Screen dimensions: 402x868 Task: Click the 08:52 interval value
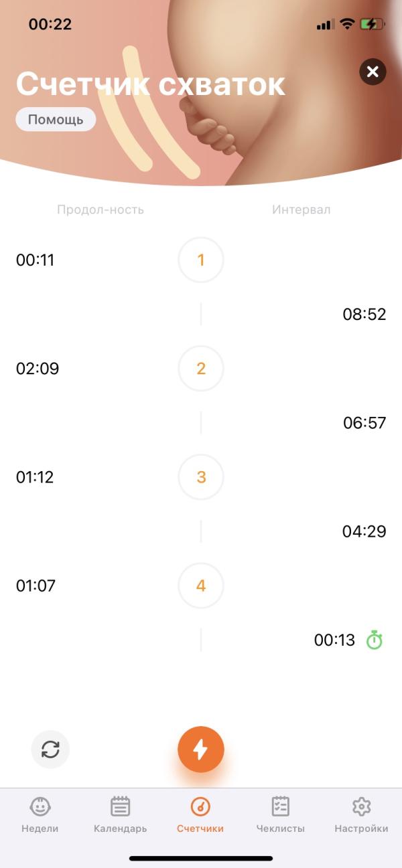[x=364, y=315]
